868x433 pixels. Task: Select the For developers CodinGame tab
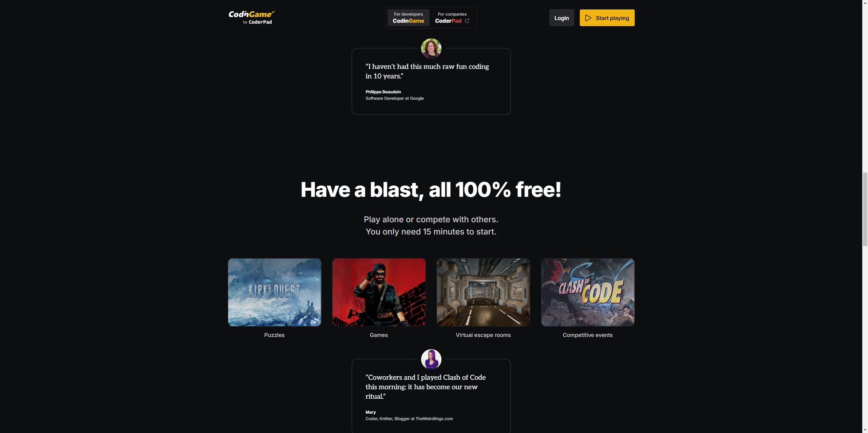pyautogui.click(x=408, y=18)
